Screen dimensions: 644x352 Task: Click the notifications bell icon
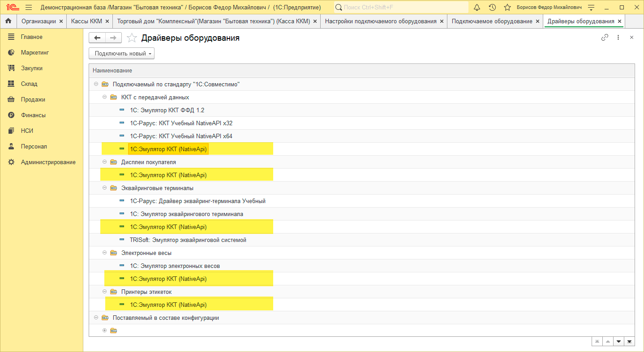477,8
